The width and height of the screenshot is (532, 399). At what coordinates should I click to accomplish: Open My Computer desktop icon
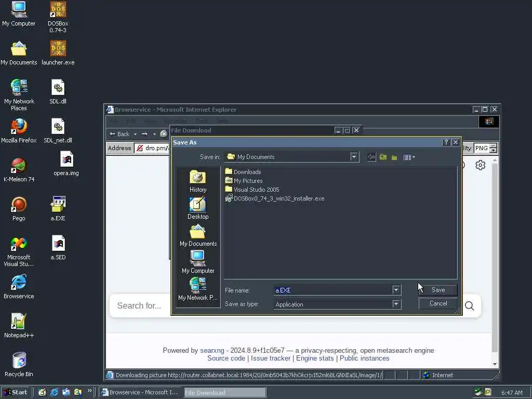pyautogui.click(x=19, y=14)
